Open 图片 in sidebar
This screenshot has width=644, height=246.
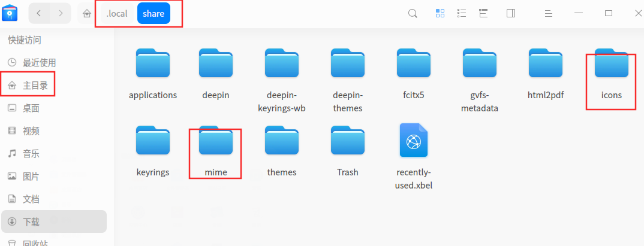[x=53, y=177]
